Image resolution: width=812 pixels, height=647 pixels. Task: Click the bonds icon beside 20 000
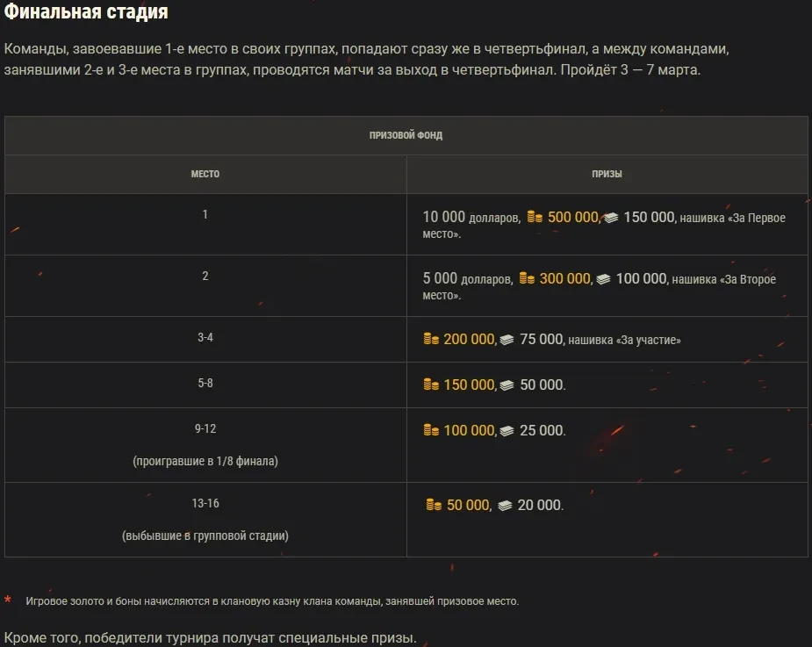pos(504,506)
